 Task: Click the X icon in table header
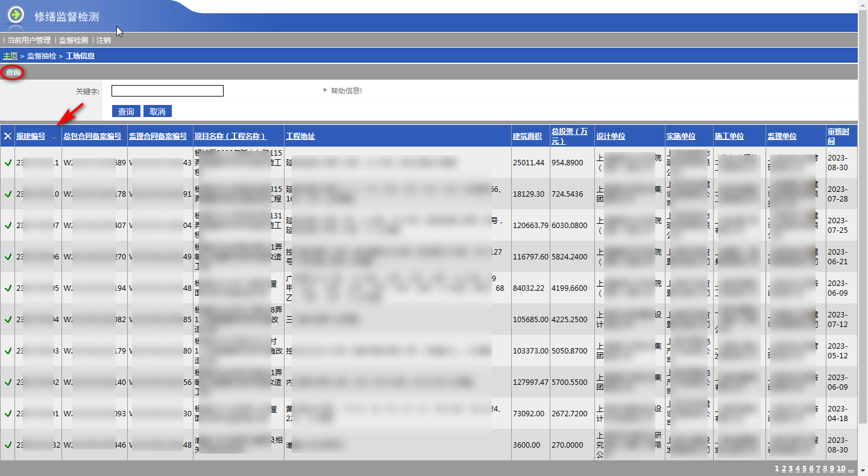pos(8,136)
